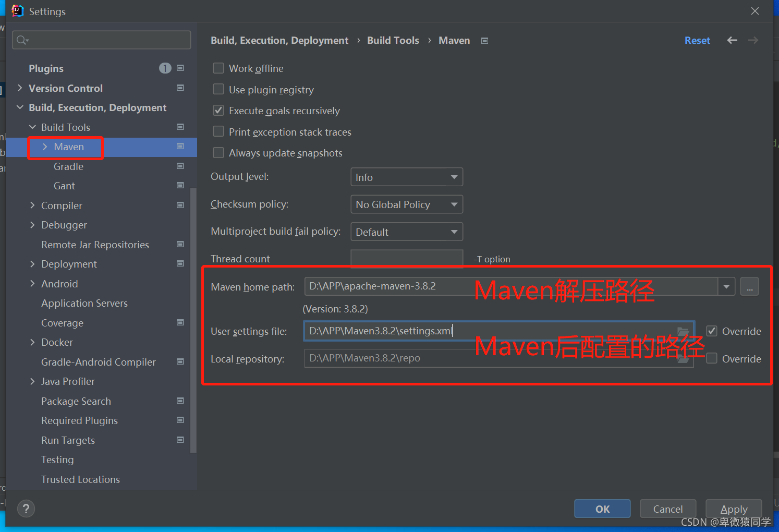Screen dimensions: 779x532
Task: Click the project-level icon beside Deployment
Action: click(x=180, y=264)
